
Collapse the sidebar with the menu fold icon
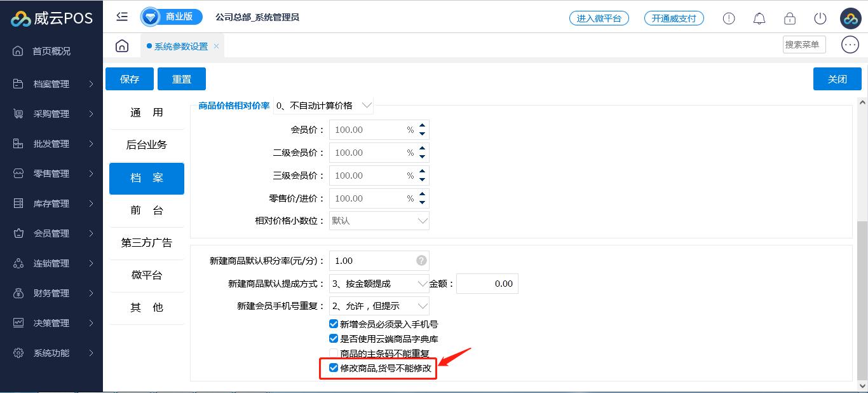click(122, 17)
